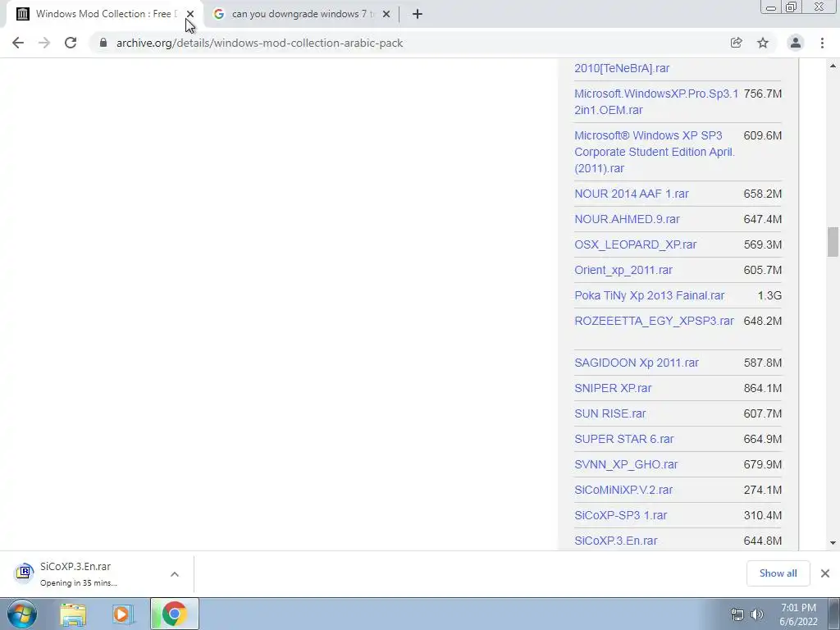Click the 6/6/2022 date in tray
This screenshot has width=840, height=630.
click(798, 622)
